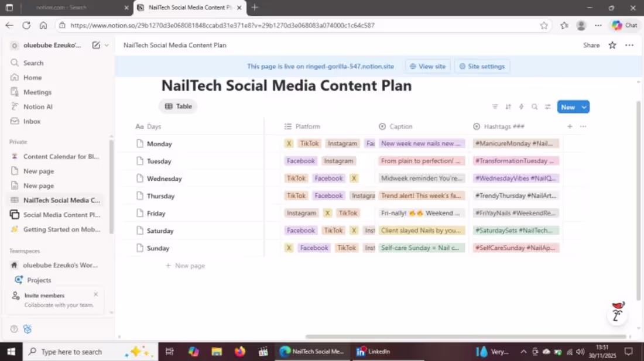Open help question mark icon
644x361 pixels.
point(14,329)
